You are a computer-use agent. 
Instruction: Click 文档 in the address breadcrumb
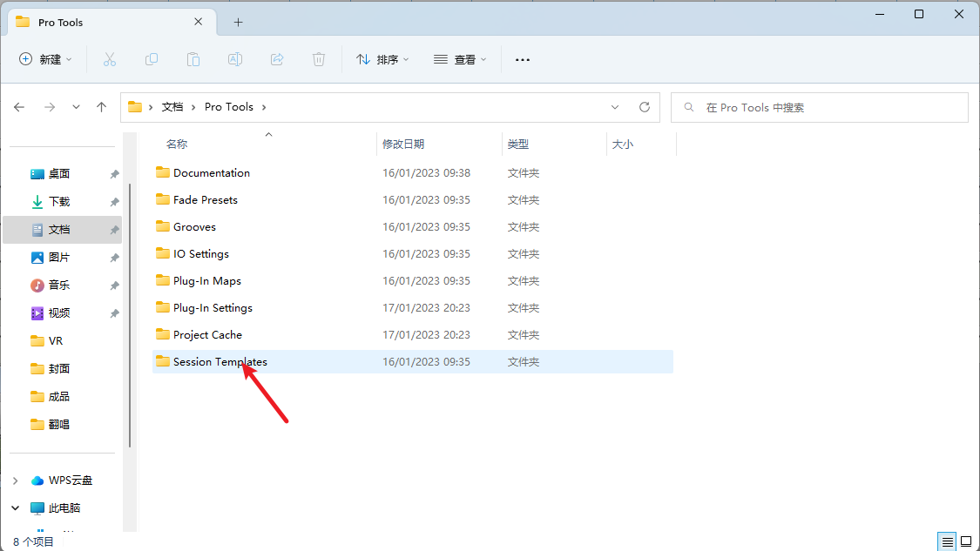[x=172, y=107]
